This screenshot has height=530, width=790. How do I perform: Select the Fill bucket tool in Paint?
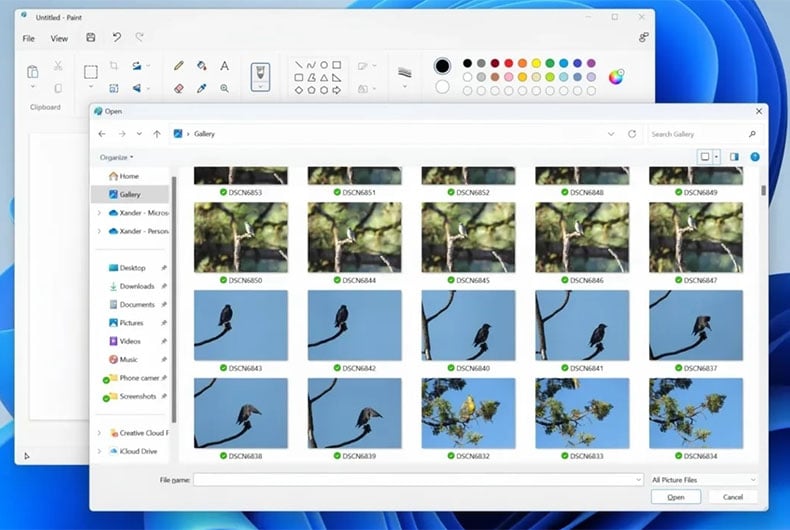202,65
